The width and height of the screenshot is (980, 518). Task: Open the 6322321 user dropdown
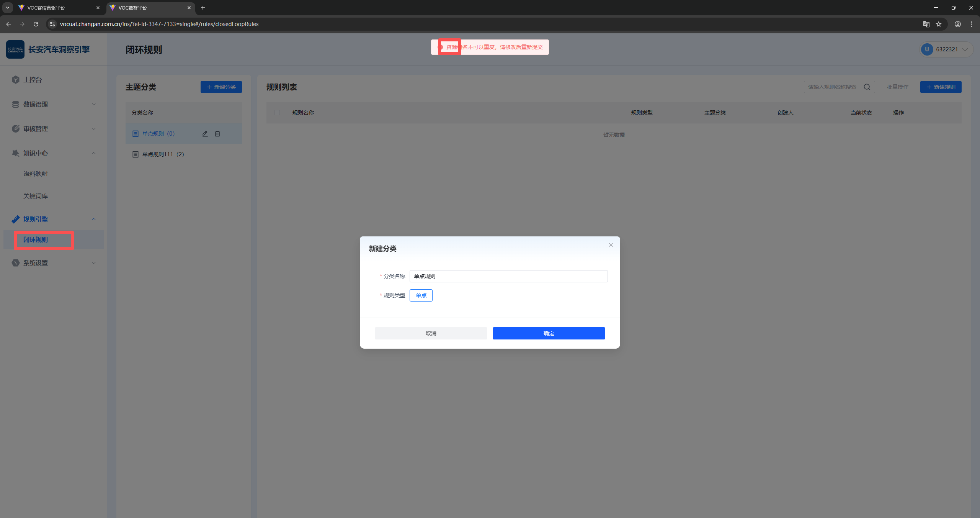[946, 49]
